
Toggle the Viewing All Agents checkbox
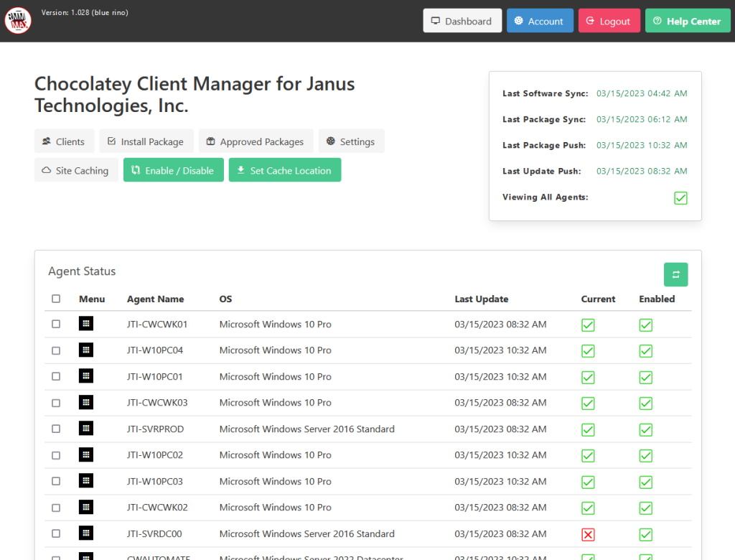[680, 198]
